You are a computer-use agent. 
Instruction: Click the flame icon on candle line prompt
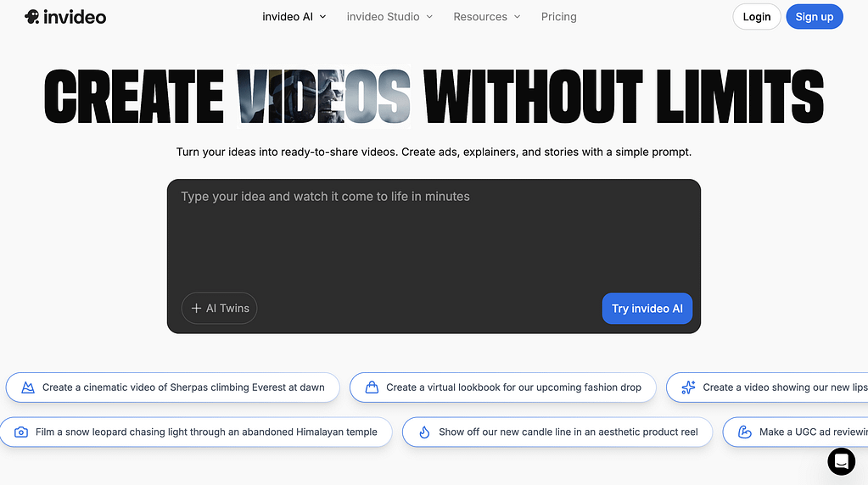pyautogui.click(x=424, y=432)
